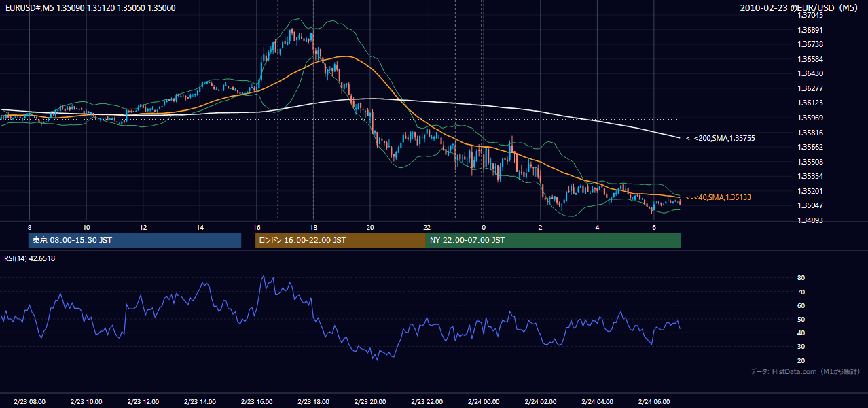868x408 pixels.
Task: Click RSI axis level 30
Action: click(801, 347)
